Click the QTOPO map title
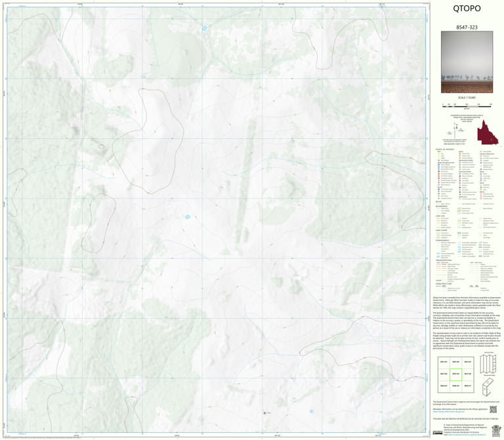This screenshot has height=440, width=504. (467, 9)
